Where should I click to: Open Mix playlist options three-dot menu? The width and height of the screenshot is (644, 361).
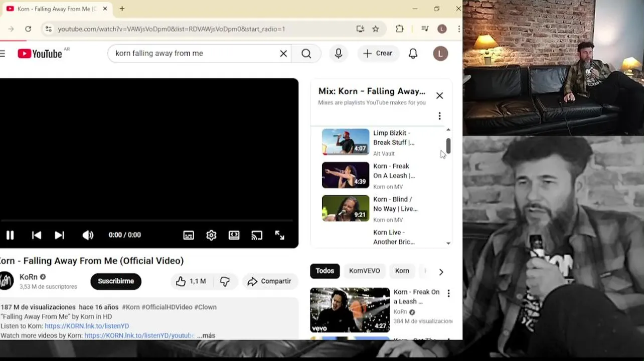click(x=439, y=116)
